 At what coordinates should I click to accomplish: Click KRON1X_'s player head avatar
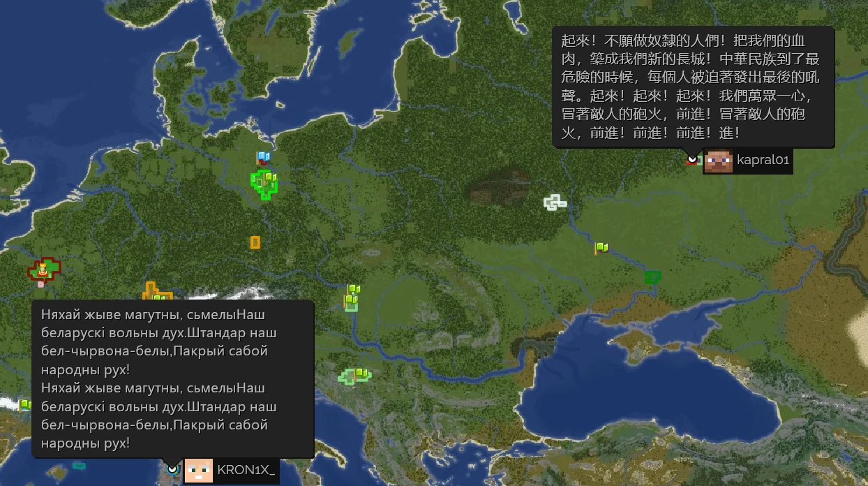click(x=198, y=471)
